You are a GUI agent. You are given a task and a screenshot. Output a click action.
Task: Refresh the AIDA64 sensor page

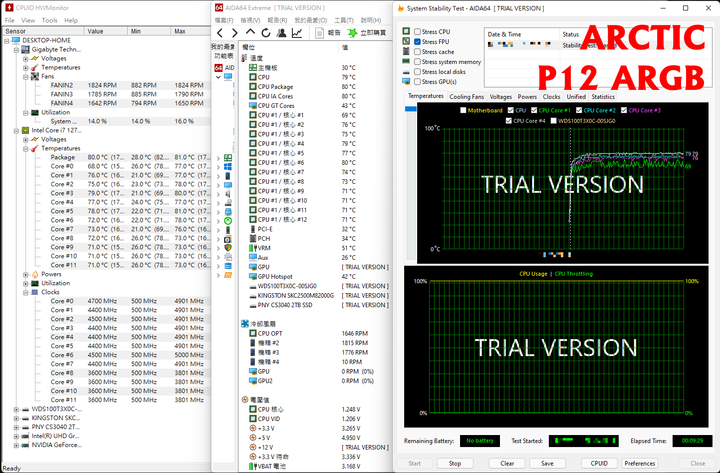(x=266, y=33)
